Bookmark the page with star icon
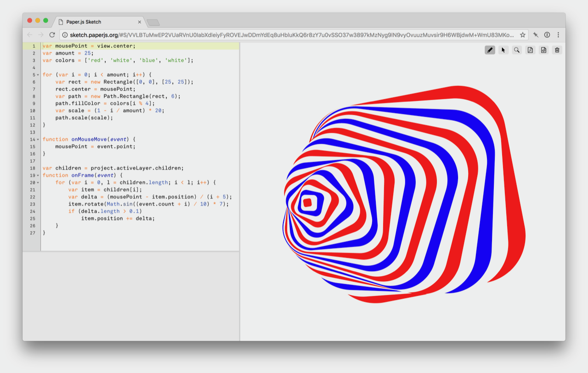The image size is (588, 373). 523,35
